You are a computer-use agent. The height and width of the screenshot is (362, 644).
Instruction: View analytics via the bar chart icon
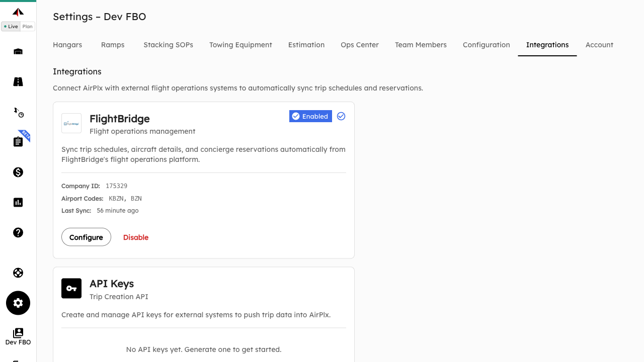point(18,202)
